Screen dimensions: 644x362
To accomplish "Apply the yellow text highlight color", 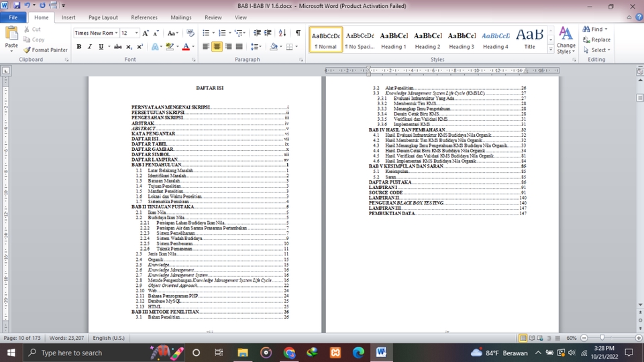I will click(169, 47).
